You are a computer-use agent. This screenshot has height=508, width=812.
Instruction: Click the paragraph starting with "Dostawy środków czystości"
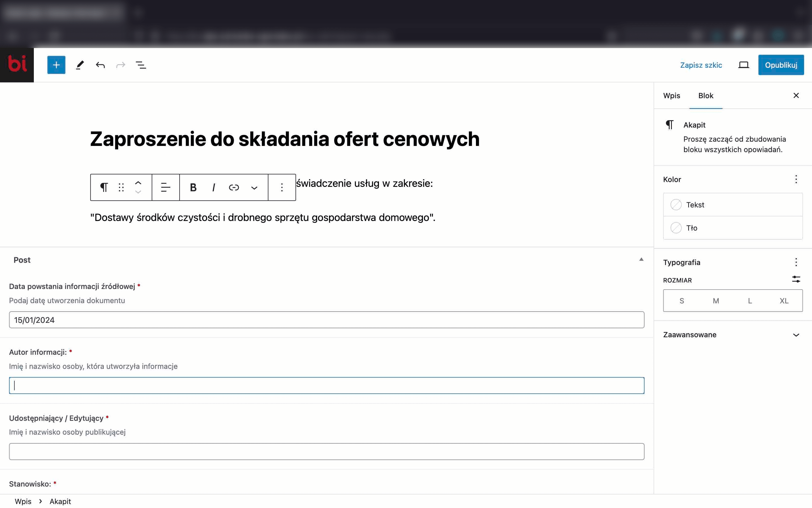click(x=263, y=217)
